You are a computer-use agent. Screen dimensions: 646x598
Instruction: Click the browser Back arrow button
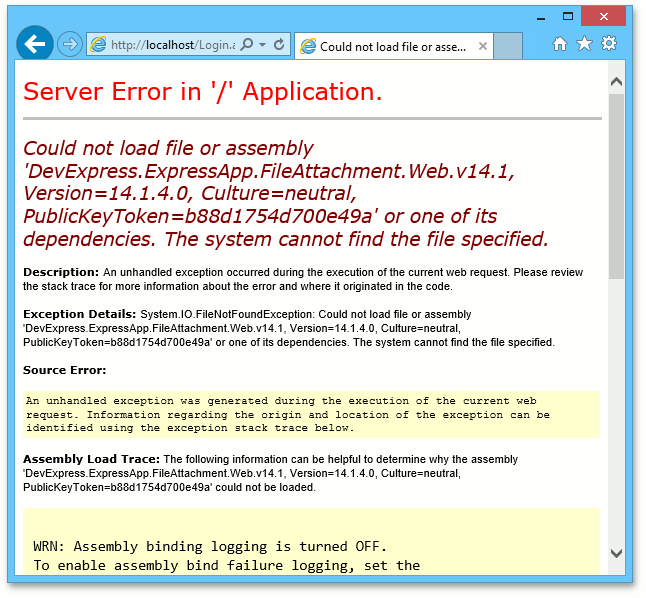pyautogui.click(x=35, y=44)
